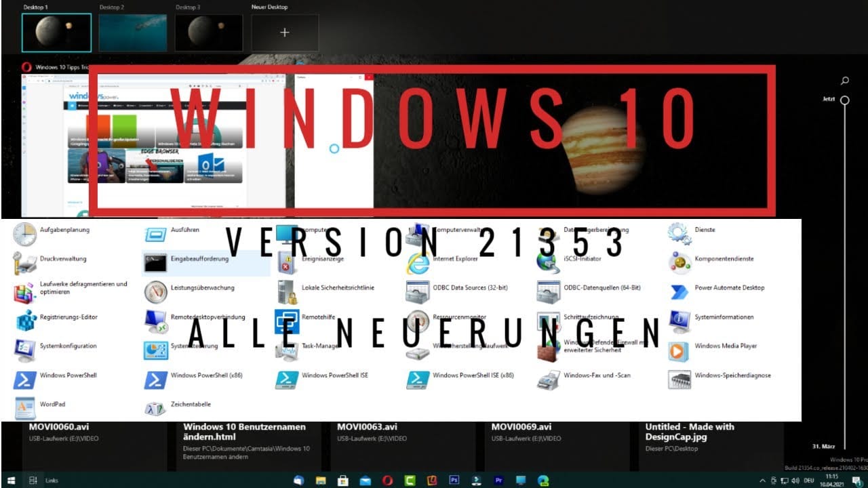Screen dimensions: 868x488
Task: Launch Laufwerke defragmentieren und optimieren
Action: coord(72,291)
